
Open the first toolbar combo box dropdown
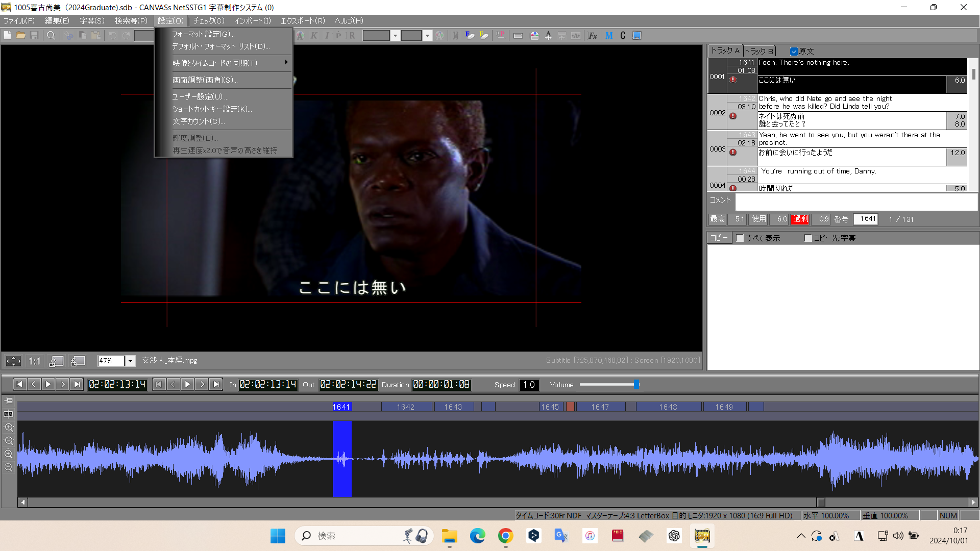(395, 36)
